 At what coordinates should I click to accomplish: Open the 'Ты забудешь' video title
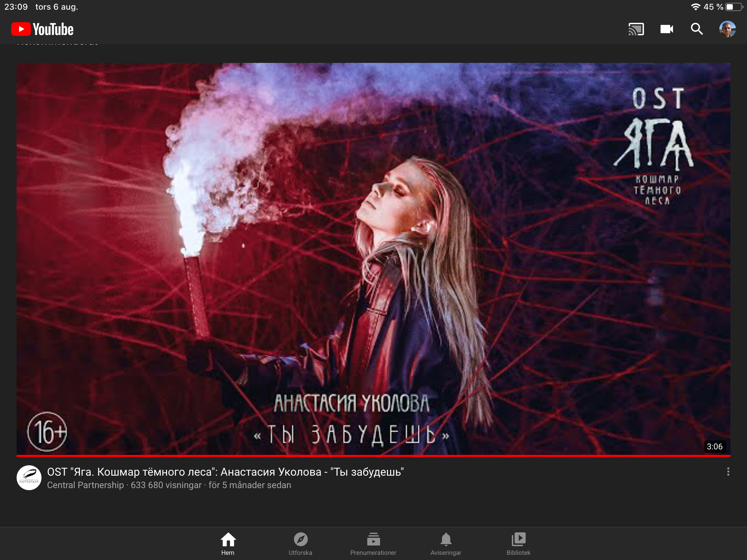[225, 472]
